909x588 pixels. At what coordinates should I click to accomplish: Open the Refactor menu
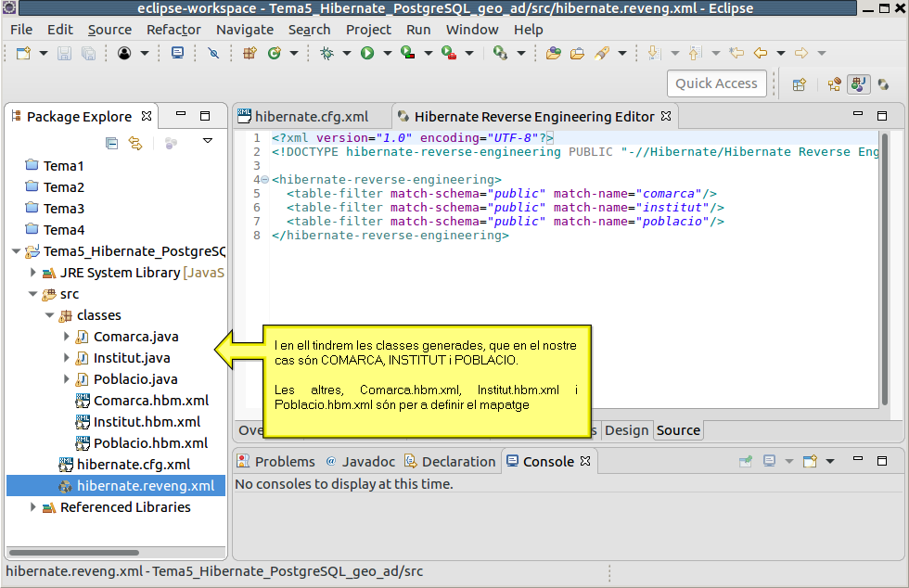click(x=173, y=30)
